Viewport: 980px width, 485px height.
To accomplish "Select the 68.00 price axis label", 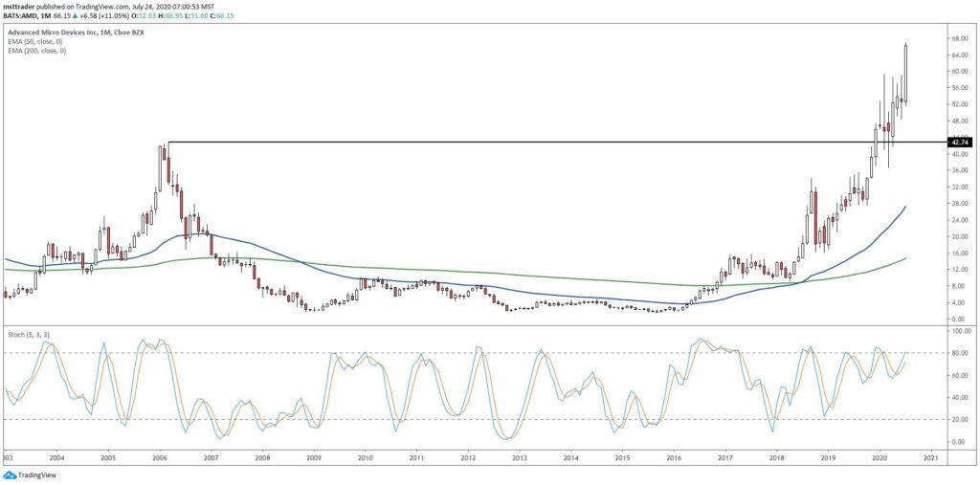I will [960, 37].
